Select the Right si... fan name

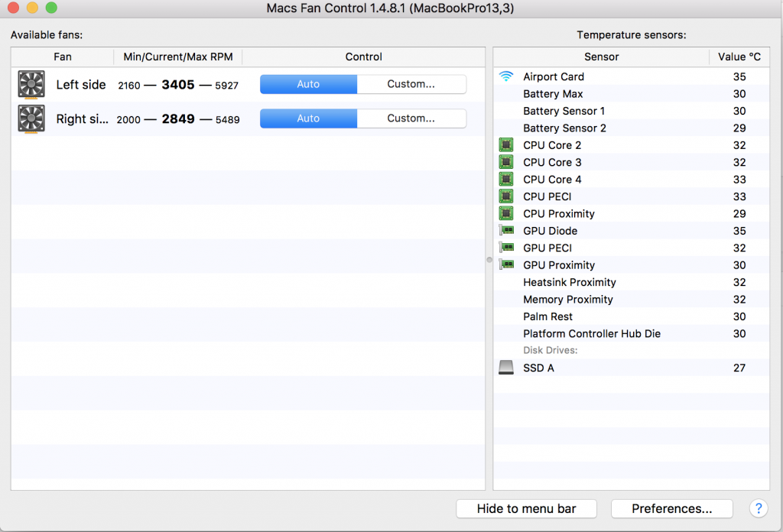(82, 119)
